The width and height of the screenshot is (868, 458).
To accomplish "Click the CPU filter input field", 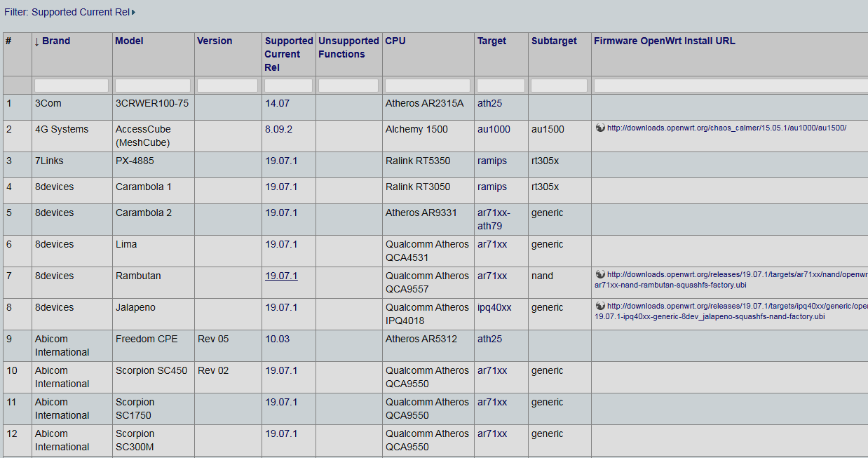I will coord(428,86).
